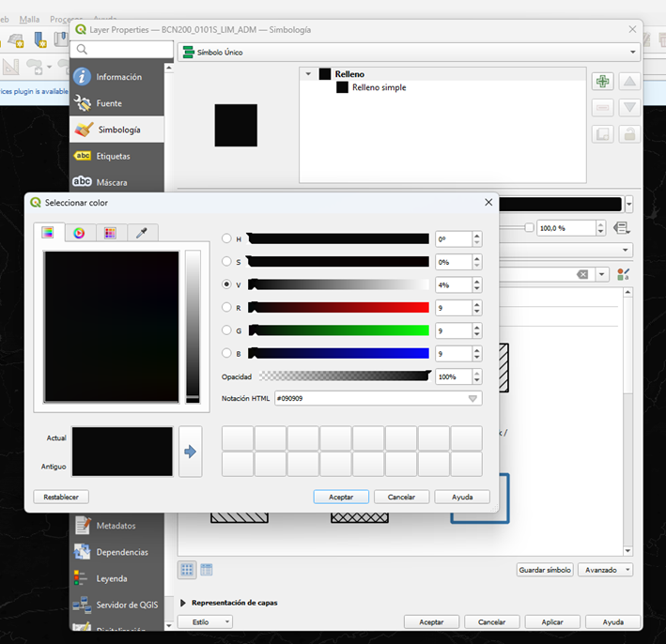Click the blue arrow add-to-swatches button
Image resolution: width=666 pixels, height=644 pixels.
point(191,452)
